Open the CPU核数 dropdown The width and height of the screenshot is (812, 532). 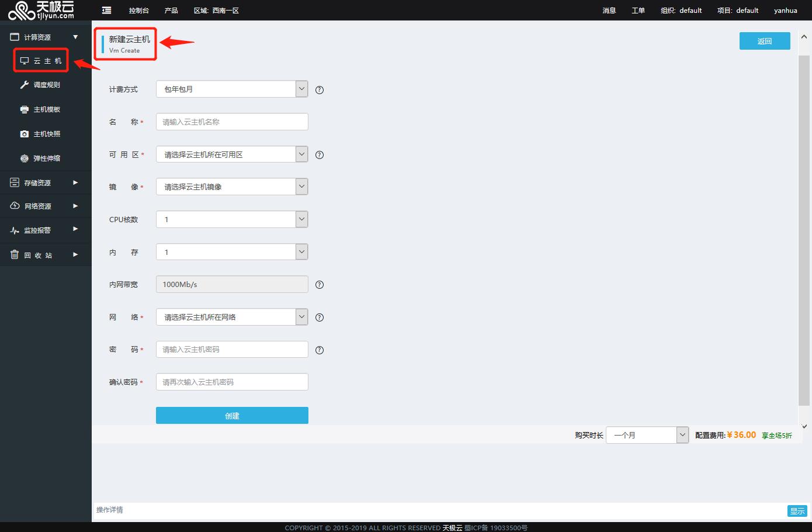coord(231,220)
